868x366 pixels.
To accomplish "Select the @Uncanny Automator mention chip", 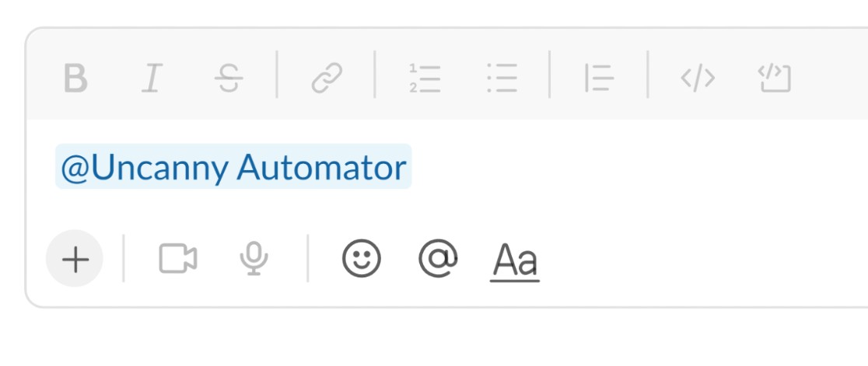I will 233,166.
